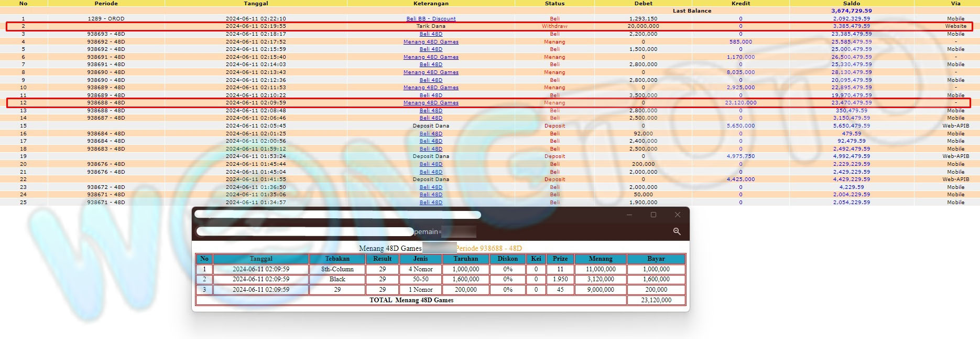This screenshot has height=339, width=980.
Task: Open the Beli BB - Discount link
Action: point(431,18)
